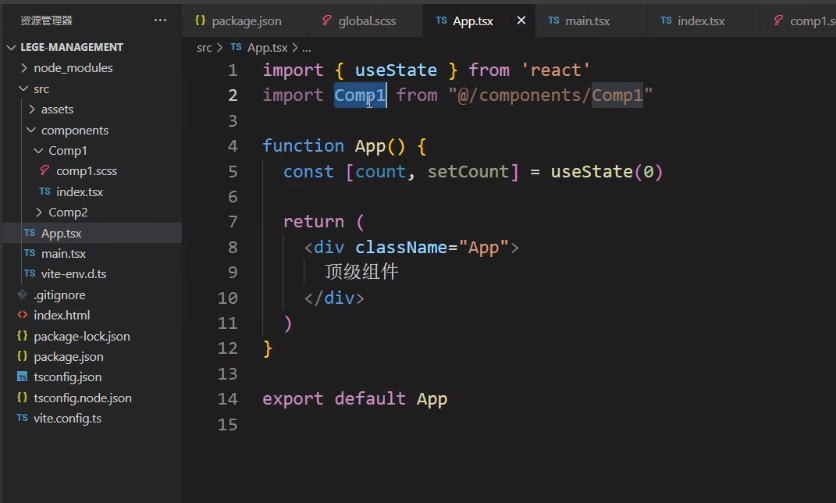Click TS icon in breadcrumb path
836x503 pixels.
coord(236,47)
